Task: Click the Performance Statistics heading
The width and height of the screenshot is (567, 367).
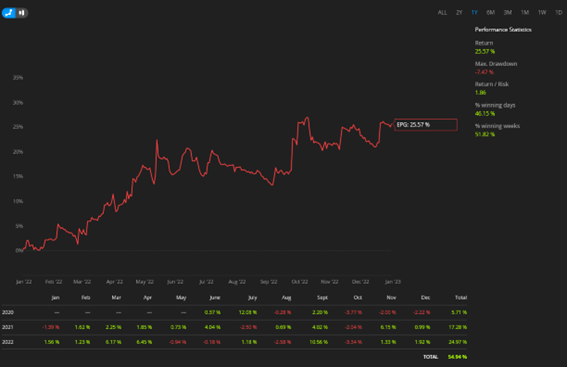Action: pos(503,30)
